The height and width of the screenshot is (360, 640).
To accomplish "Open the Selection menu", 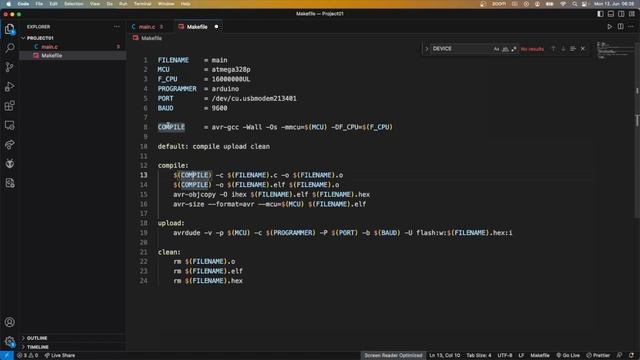I will pos(73,4).
